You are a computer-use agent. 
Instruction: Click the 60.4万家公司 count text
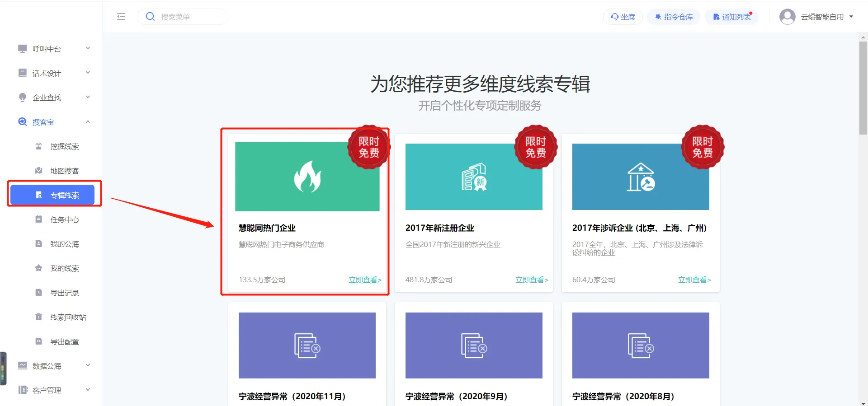[594, 280]
